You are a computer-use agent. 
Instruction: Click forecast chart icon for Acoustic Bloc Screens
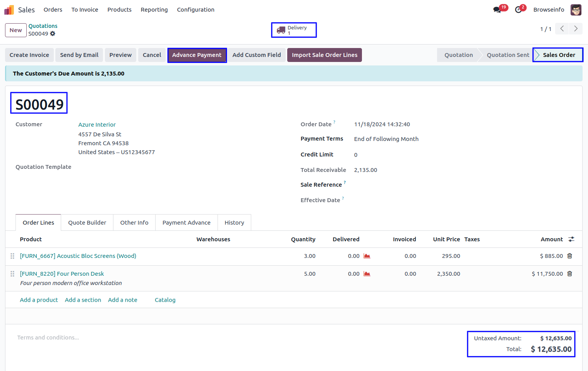tap(367, 256)
